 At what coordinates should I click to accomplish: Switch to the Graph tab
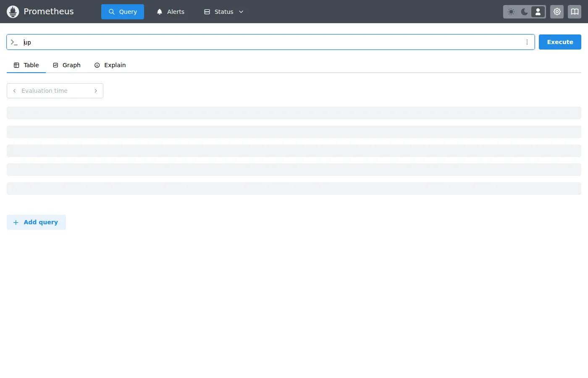tap(67, 65)
